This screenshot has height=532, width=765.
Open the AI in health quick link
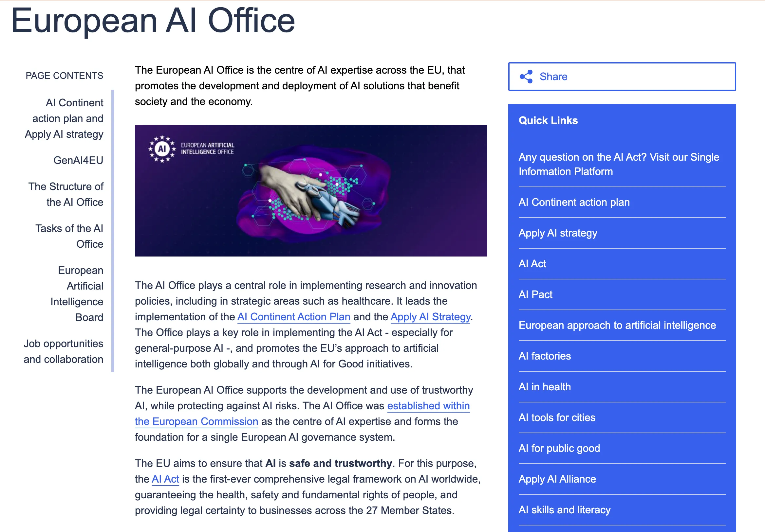click(545, 387)
